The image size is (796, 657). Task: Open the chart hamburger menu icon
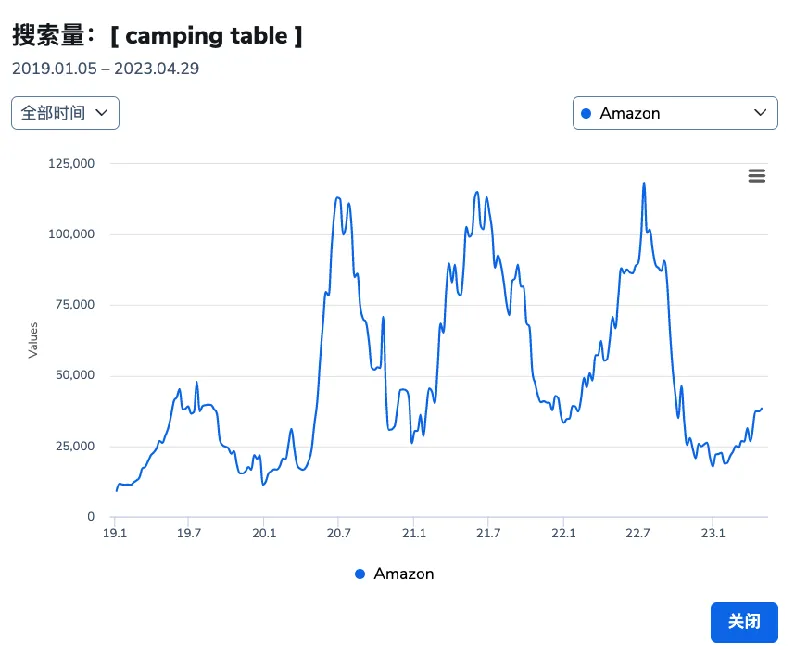[x=756, y=176]
